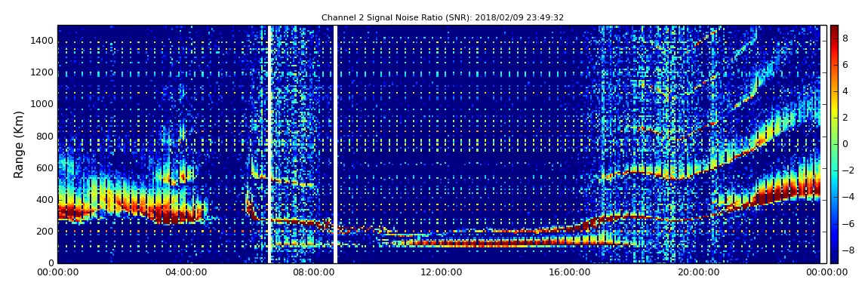Click the 600 range tick label
Viewport: 868px width, 307px height.
[x=45, y=167]
